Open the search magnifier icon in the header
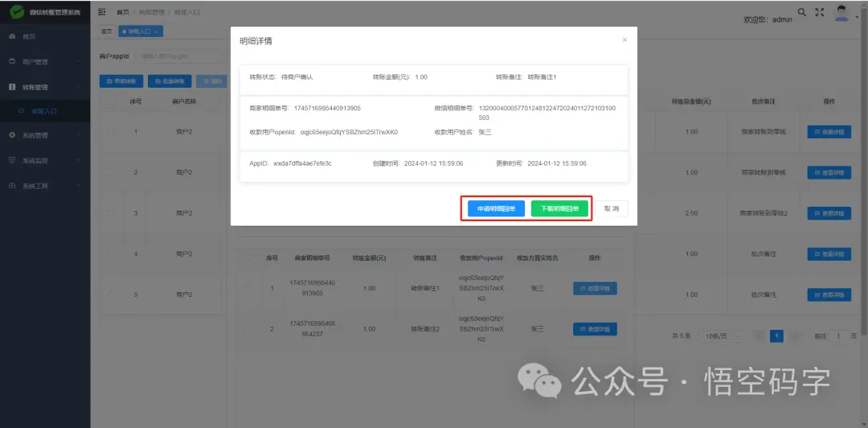The width and height of the screenshot is (868, 428). point(801,11)
